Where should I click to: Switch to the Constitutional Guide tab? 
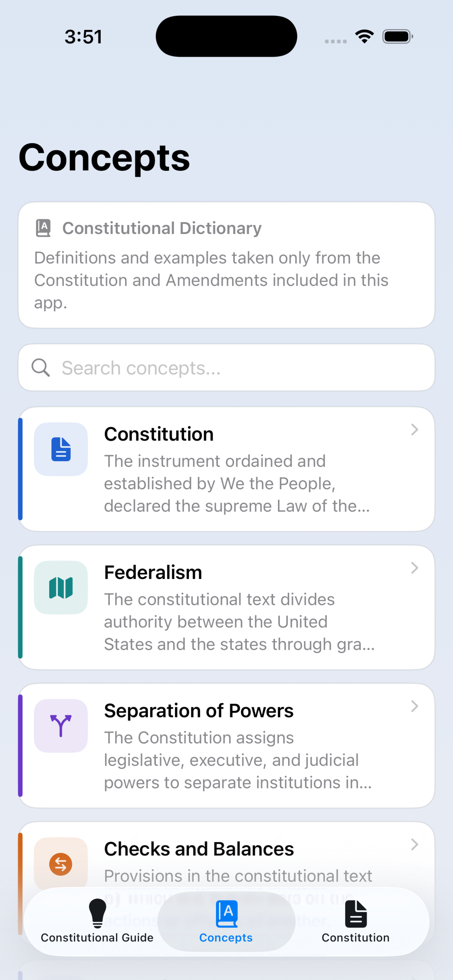tap(97, 922)
